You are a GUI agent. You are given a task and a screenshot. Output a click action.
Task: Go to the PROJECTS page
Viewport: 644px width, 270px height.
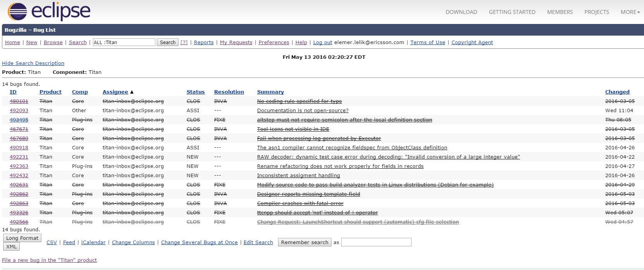pos(596,12)
